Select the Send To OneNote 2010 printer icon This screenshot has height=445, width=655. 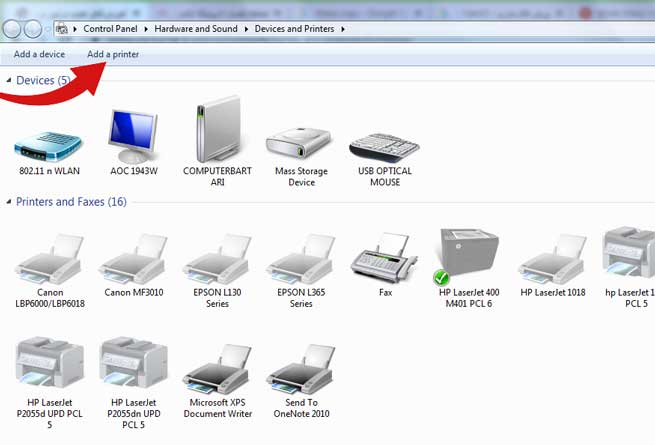(301, 369)
